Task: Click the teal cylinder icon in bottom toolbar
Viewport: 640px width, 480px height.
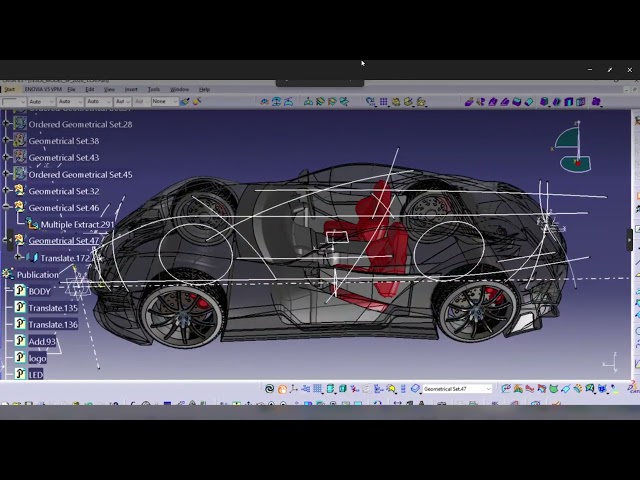Action: tap(330, 389)
